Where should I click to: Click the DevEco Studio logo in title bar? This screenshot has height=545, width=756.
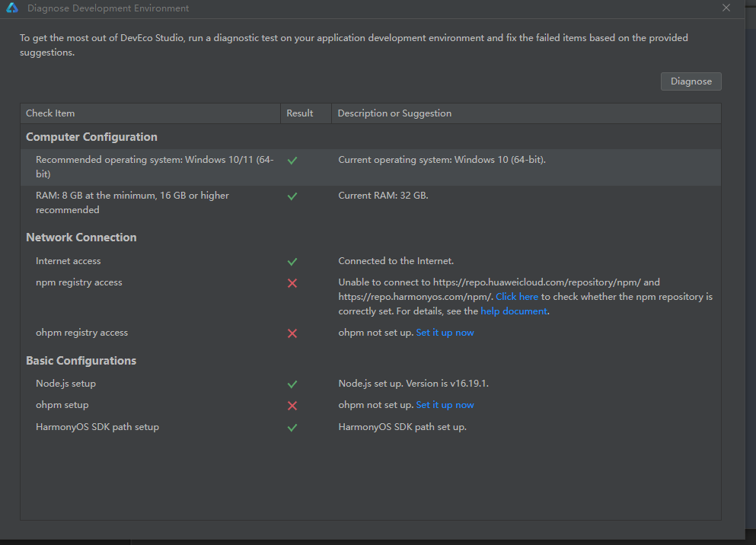pos(12,8)
